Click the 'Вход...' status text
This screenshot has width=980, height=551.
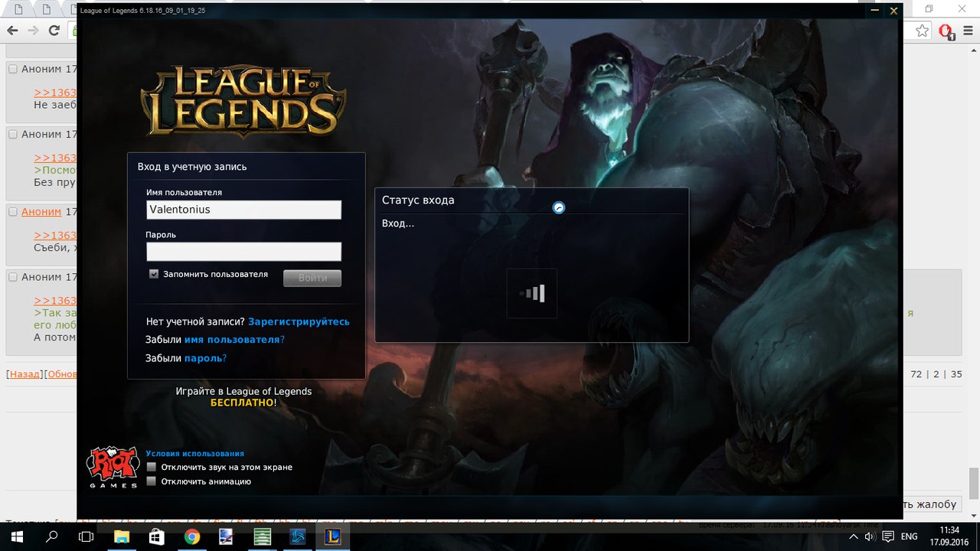tap(398, 223)
